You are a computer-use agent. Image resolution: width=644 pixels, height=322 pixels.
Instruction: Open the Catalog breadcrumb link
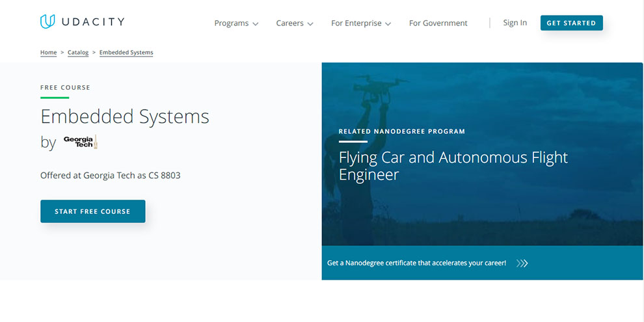pos(78,53)
